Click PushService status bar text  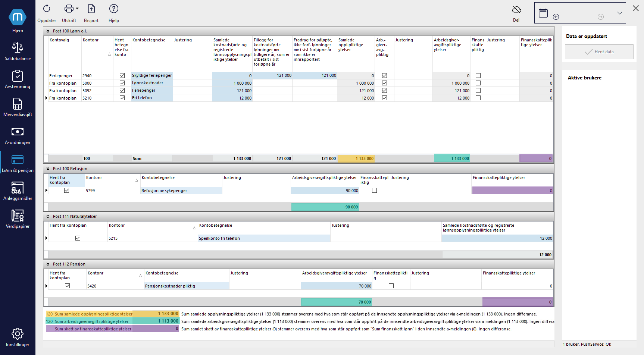pyautogui.click(x=587, y=345)
